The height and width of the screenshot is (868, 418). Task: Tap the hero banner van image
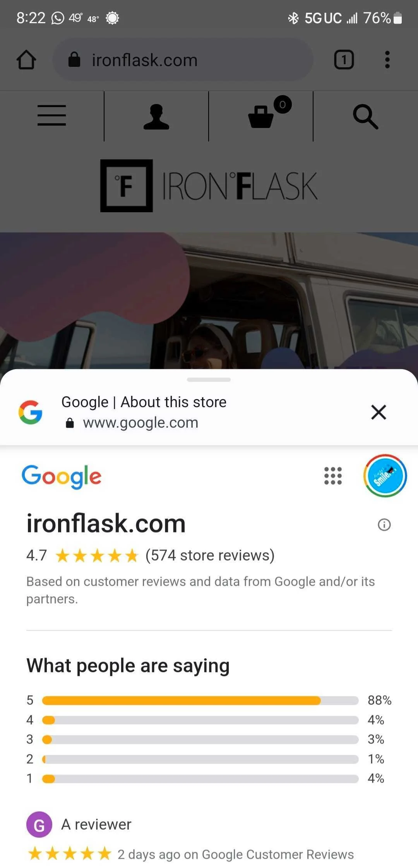click(209, 300)
